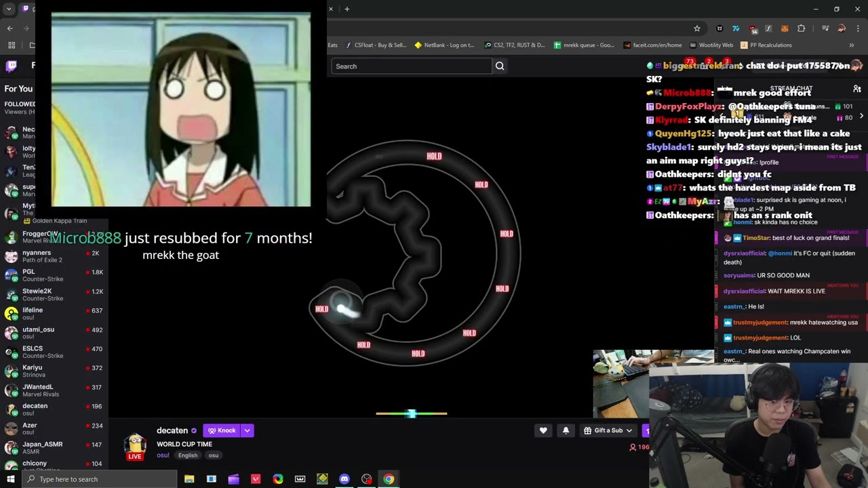Open the Chrome three-dot menu
This screenshot has width=868, height=488.
(x=857, y=28)
